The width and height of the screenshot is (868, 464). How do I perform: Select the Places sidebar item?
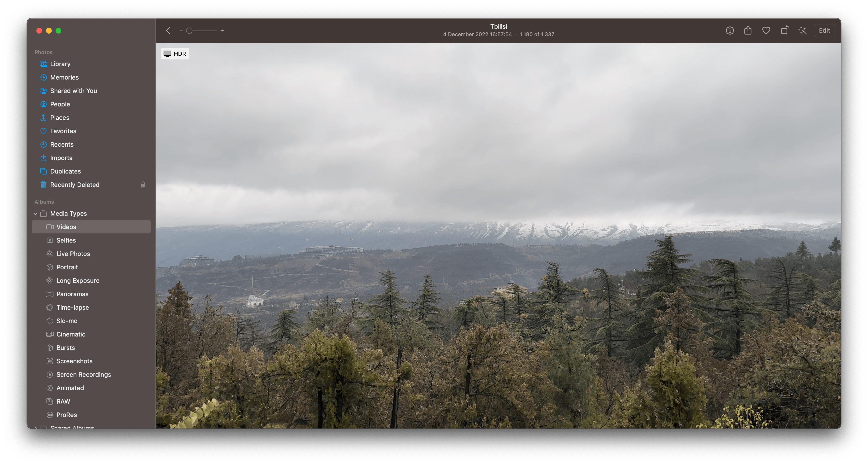[x=60, y=118]
